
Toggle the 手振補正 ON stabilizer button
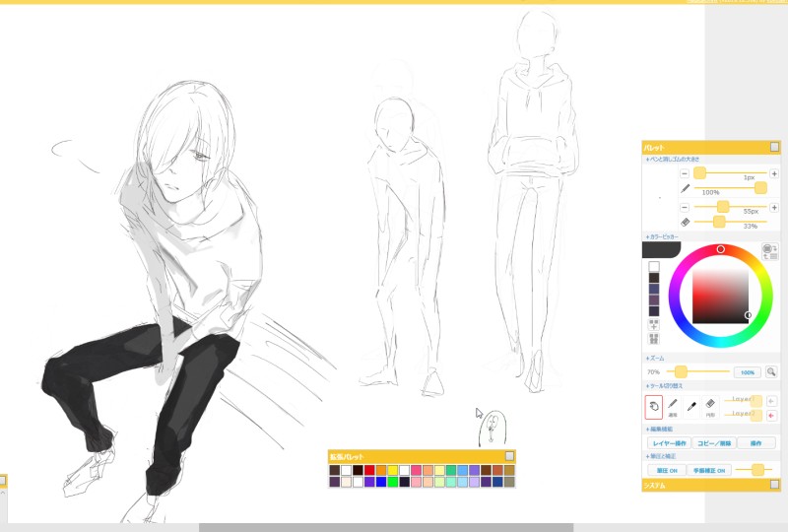click(x=709, y=470)
